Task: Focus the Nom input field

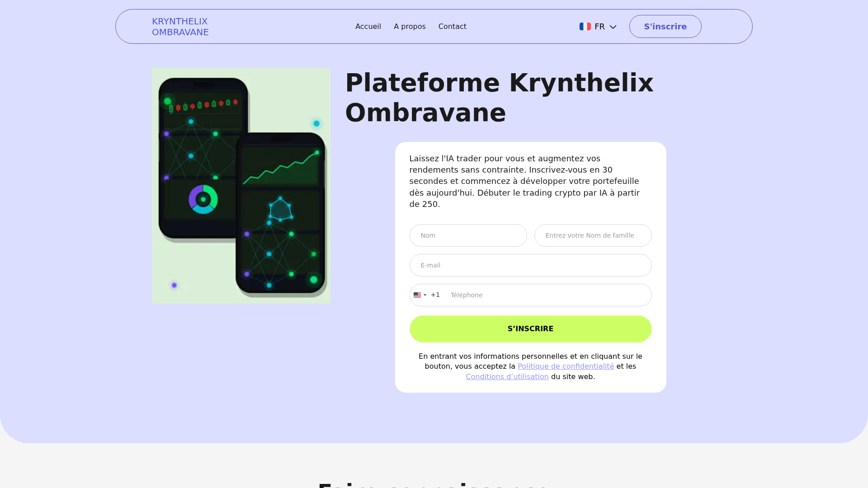Action: point(468,235)
